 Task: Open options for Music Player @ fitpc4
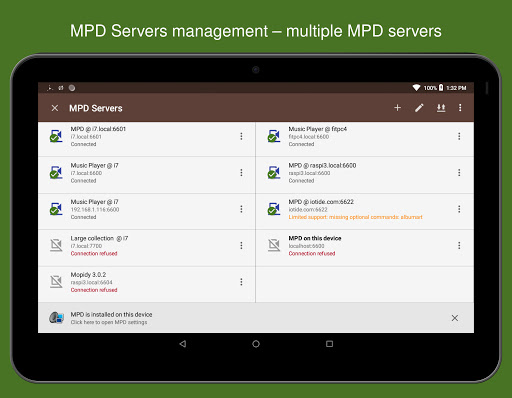(x=459, y=136)
